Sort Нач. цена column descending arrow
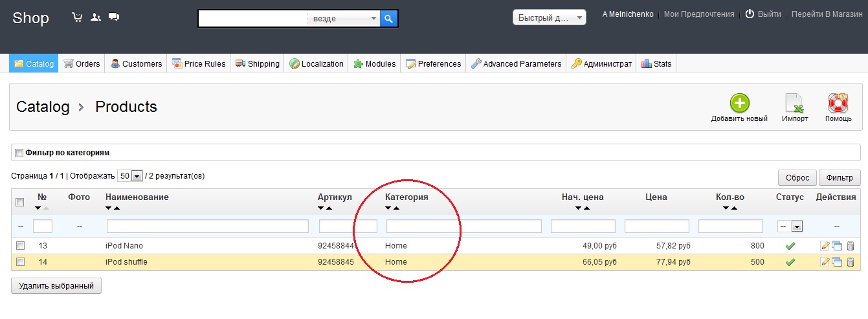The height and width of the screenshot is (319, 868). click(x=577, y=208)
